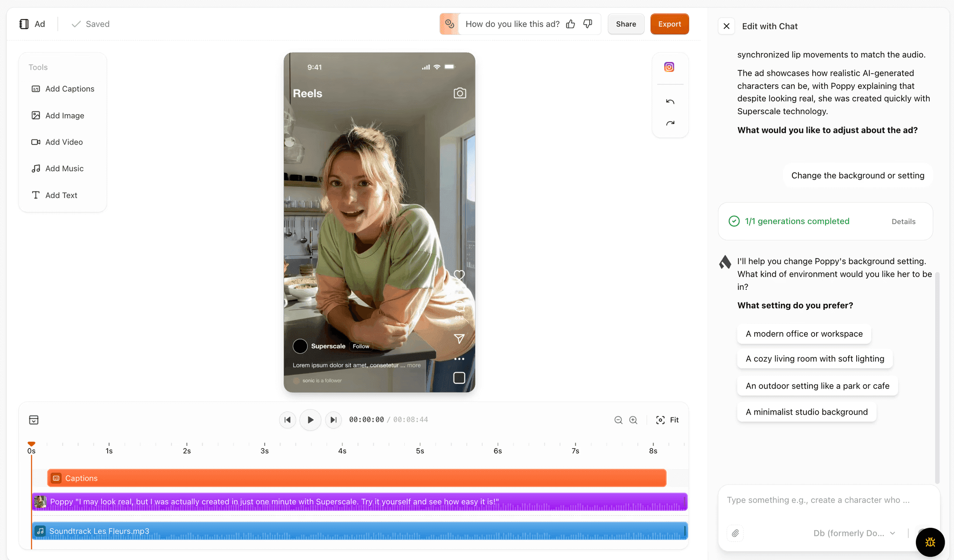954x560 pixels.
Task: Zoom out the timeline
Action: point(618,420)
